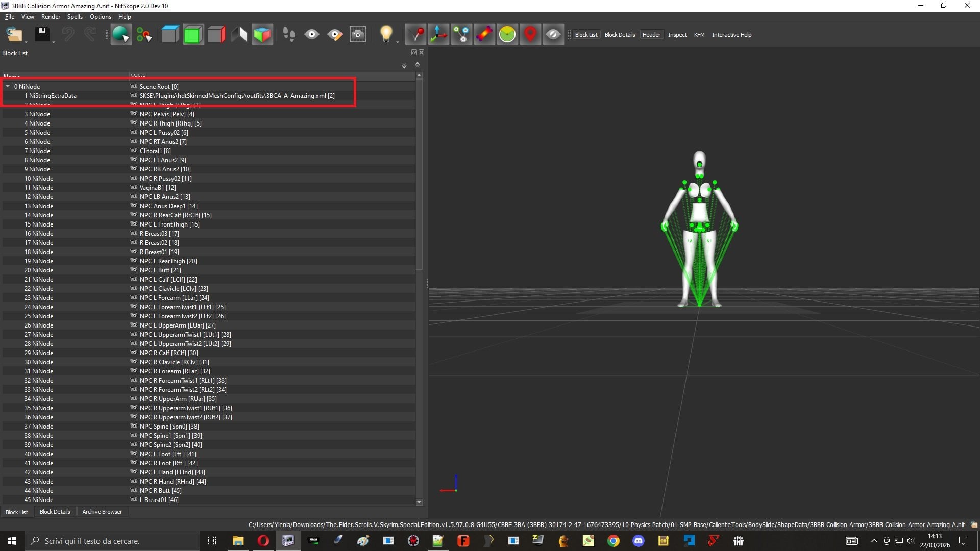
Task: Click the perspective flip view icon
Action: (x=239, y=35)
